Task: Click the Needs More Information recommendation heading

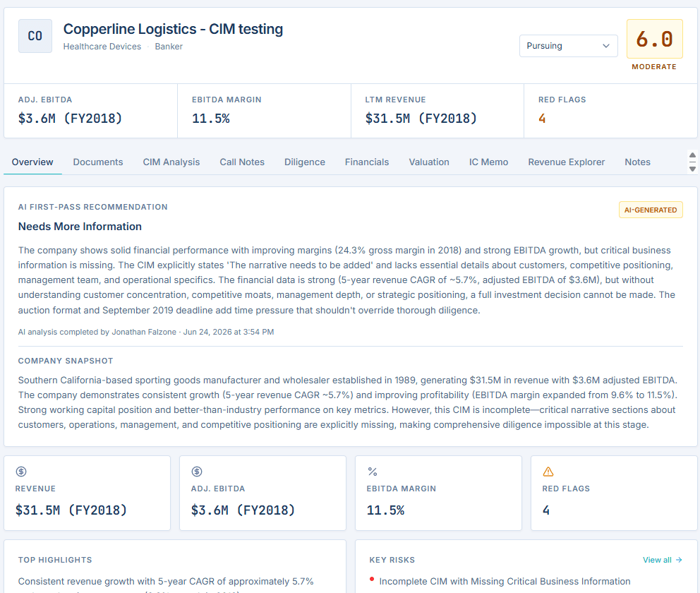Action: [80, 227]
